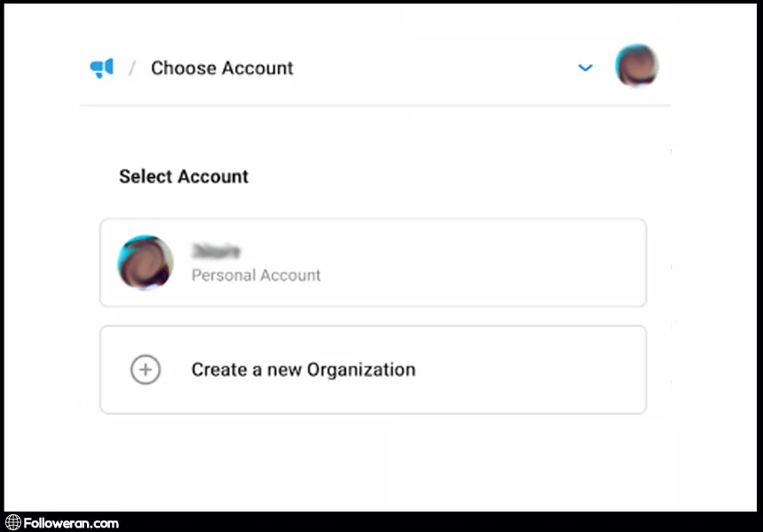Click the blue megaphone logo icon
The image size is (763, 532).
coord(102,68)
